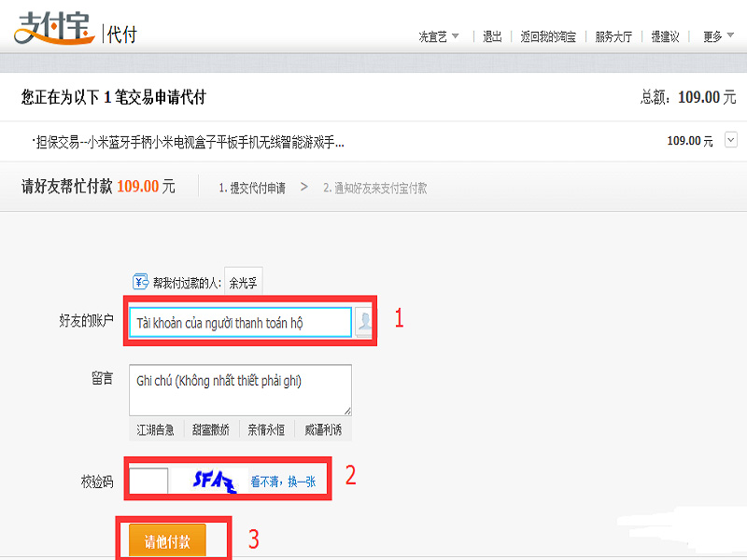Click the 总额: 109.00 元 total text
747x560 pixels.
click(688, 97)
